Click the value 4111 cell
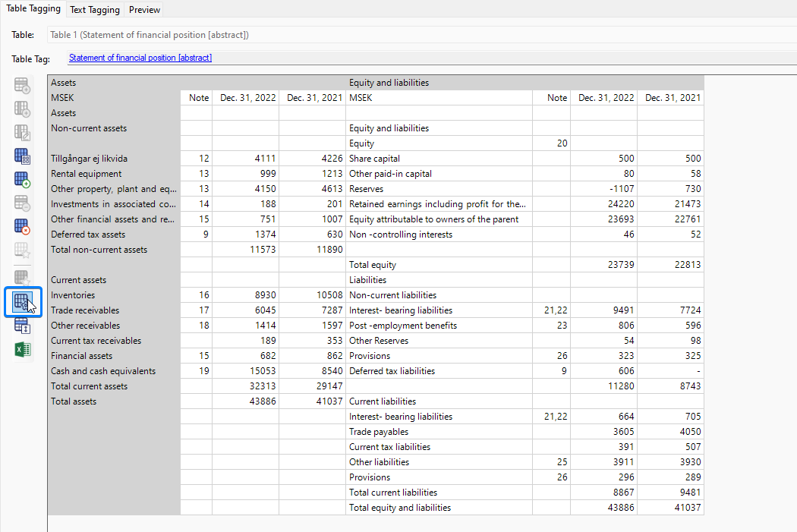The width and height of the screenshot is (797, 532). 245,159
